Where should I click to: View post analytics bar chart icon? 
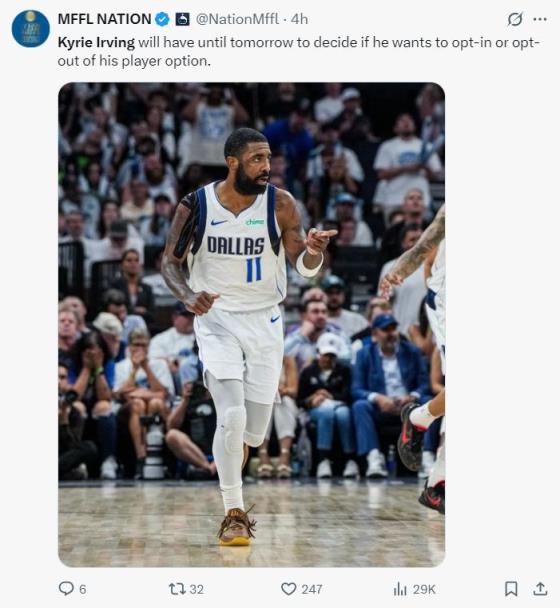[x=400, y=589]
